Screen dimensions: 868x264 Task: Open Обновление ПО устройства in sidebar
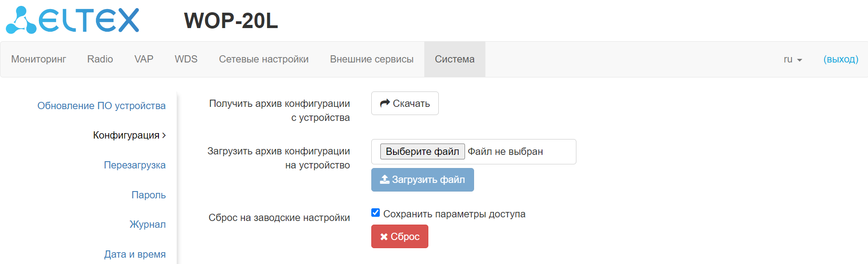[x=101, y=106]
